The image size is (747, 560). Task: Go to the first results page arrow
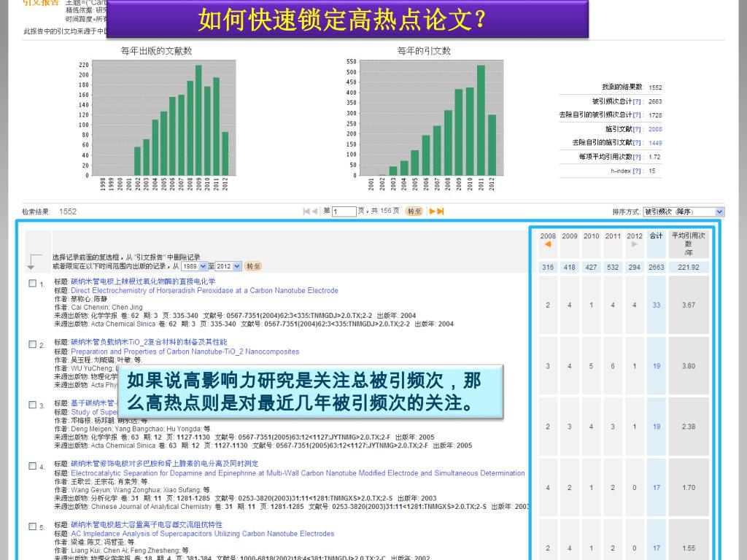tap(306, 211)
